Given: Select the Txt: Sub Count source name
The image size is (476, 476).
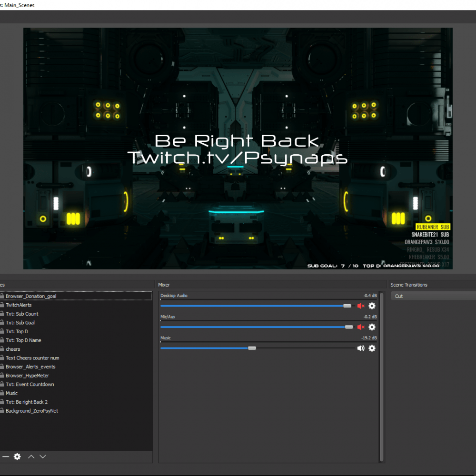Looking at the screenshot, I should coord(22,314).
